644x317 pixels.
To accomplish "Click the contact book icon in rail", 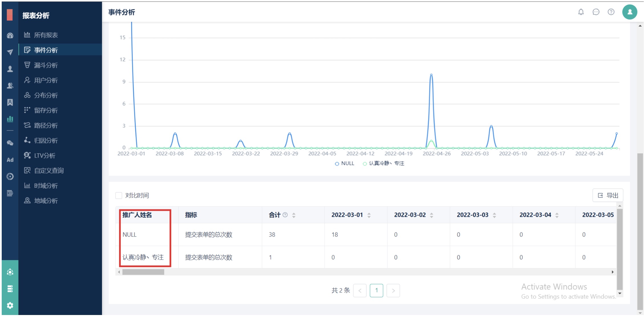I will [x=10, y=102].
